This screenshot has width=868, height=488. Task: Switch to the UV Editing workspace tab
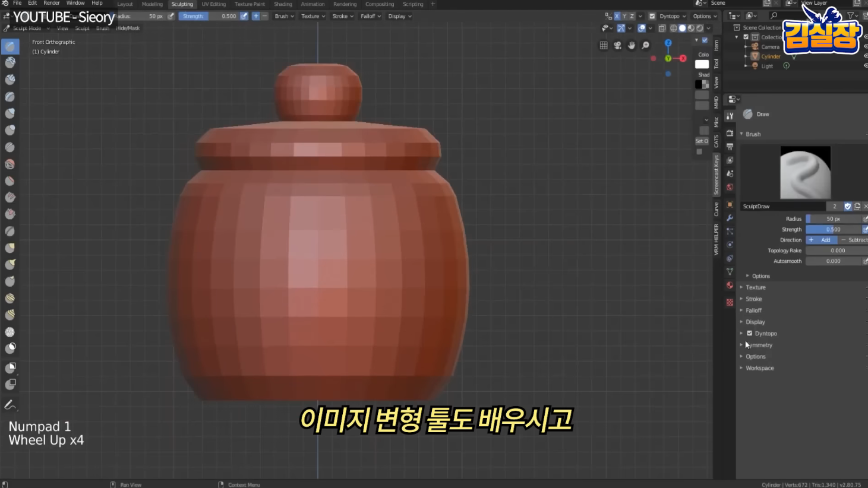coord(213,4)
